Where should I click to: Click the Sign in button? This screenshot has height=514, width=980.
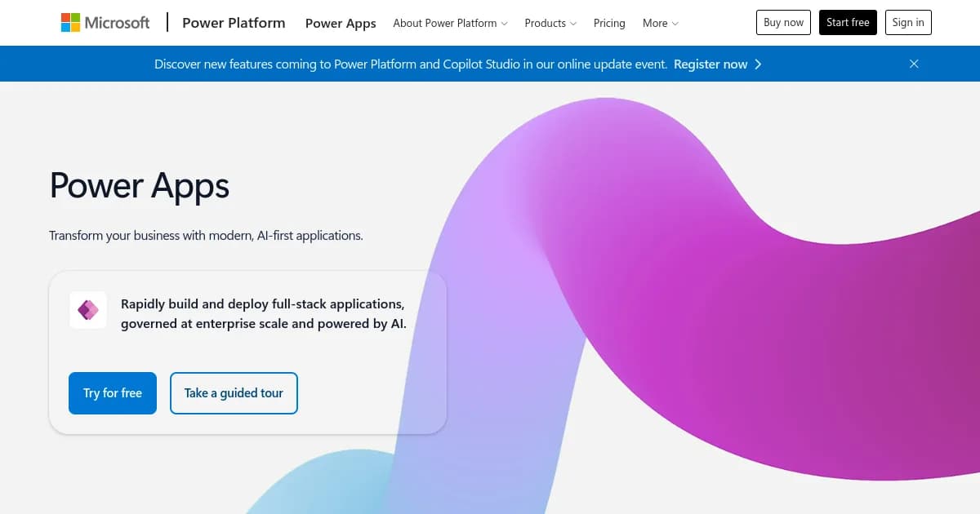tap(908, 23)
